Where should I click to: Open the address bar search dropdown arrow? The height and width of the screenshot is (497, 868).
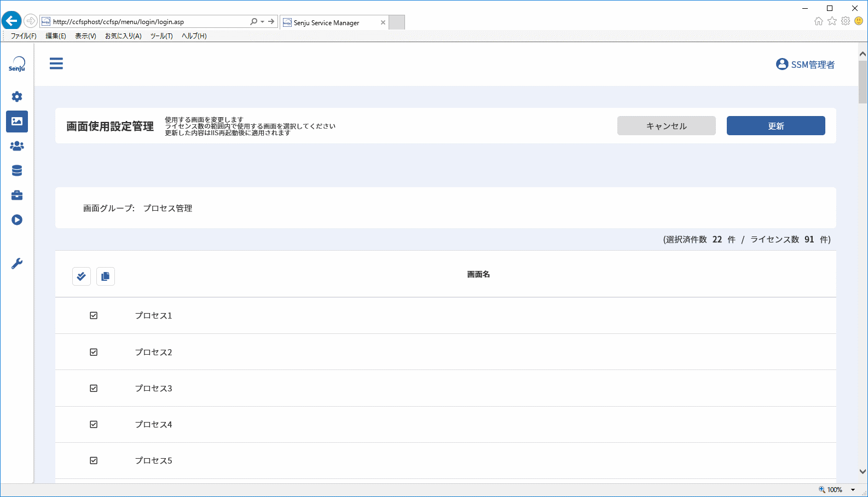pyautogui.click(x=263, y=22)
